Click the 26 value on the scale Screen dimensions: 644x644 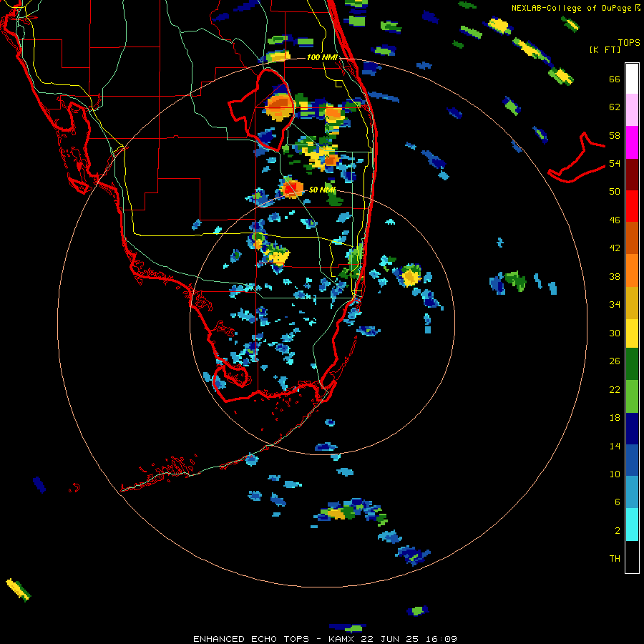tap(615, 361)
